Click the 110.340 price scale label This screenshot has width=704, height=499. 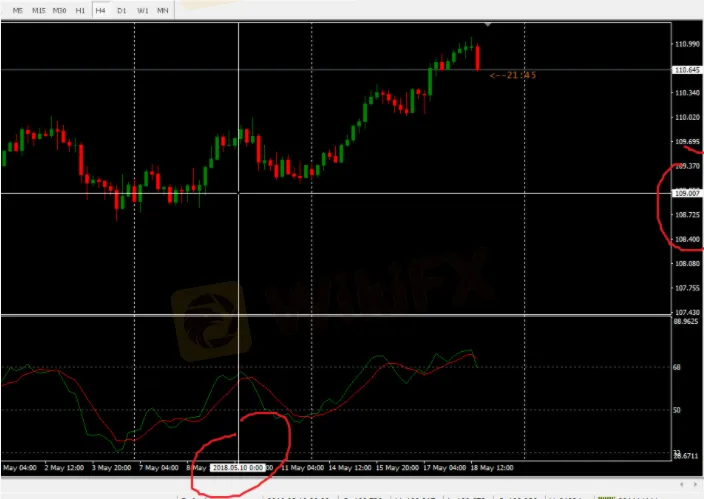pyautogui.click(x=687, y=93)
